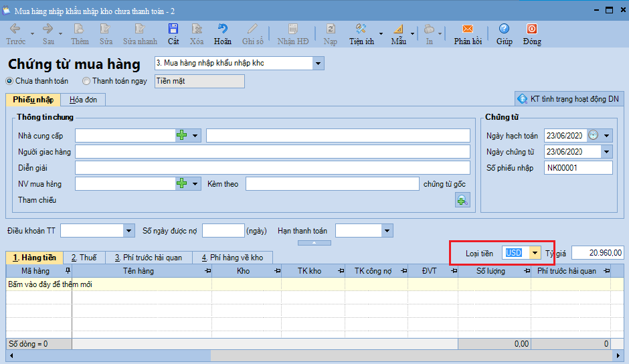Open the Mẫu template tool
Viewport: 629px width, 364px height.
[x=398, y=33]
